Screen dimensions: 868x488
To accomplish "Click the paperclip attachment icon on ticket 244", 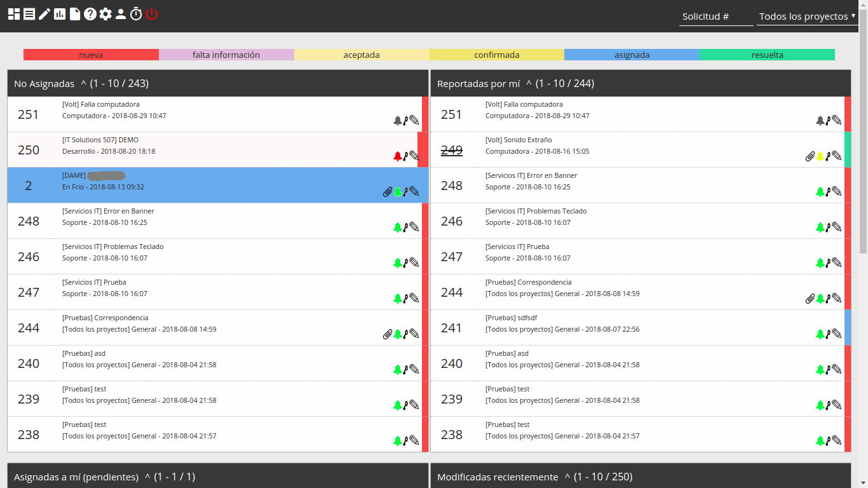I will [388, 333].
